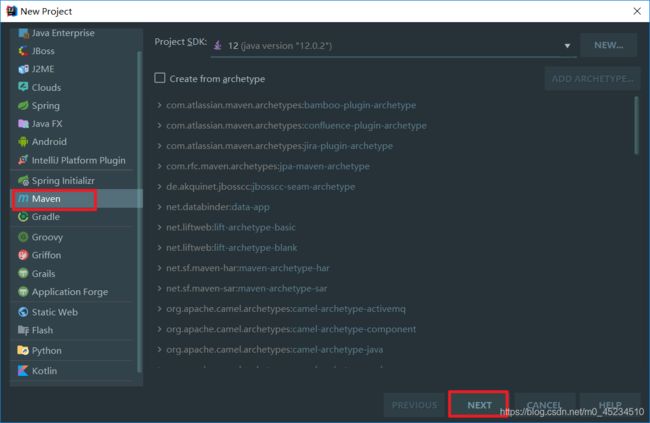Select the Groovy project type label
The image size is (650, 423).
(47, 237)
